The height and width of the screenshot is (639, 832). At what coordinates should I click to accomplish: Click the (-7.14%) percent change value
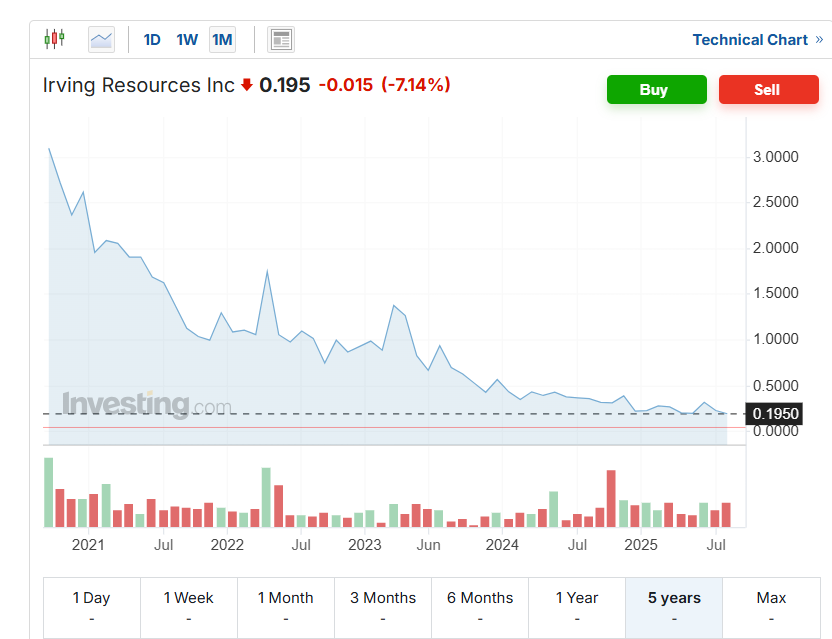pos(416,85)
